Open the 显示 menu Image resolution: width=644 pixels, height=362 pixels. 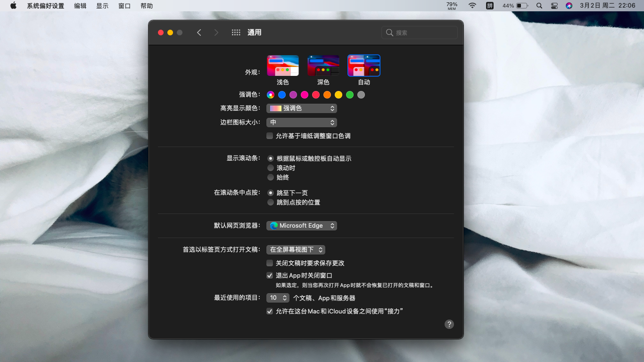point(102,6)
